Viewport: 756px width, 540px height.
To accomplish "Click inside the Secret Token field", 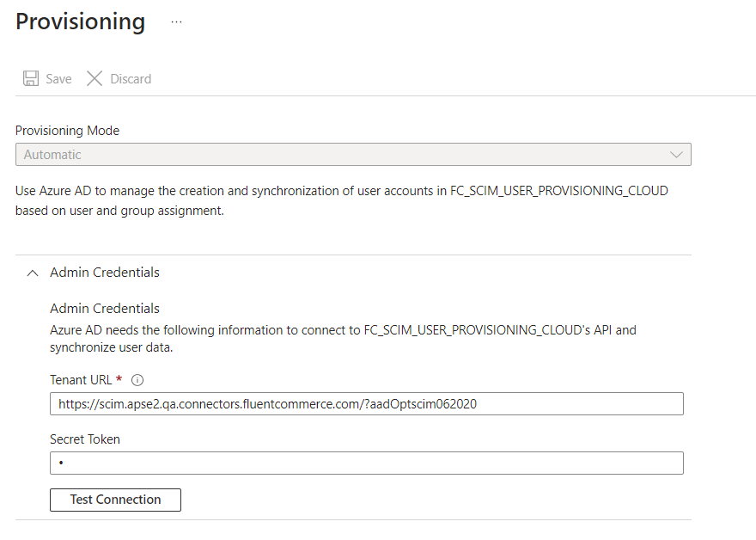I will (x=366, y=463).
